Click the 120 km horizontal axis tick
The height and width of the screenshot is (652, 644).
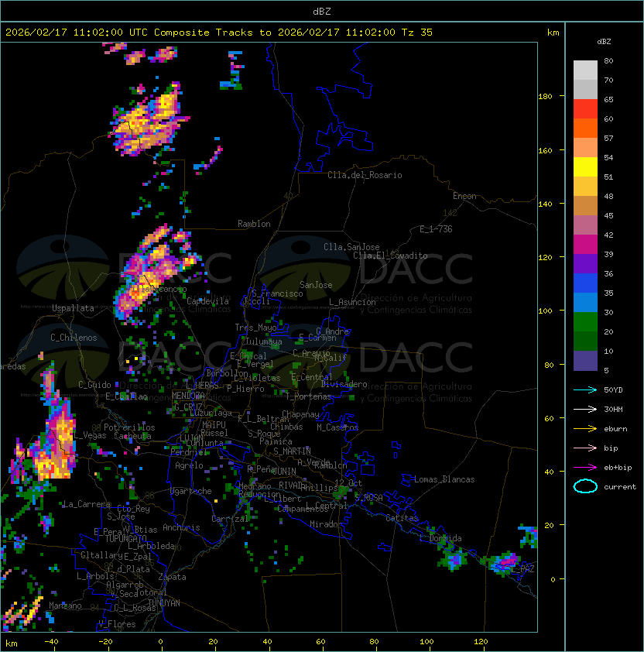point(481,642)
